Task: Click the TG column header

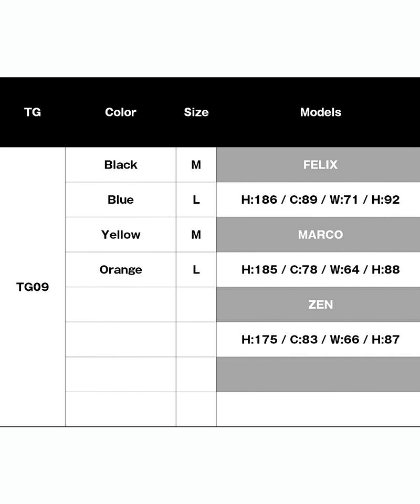Action: pos(33,112)
